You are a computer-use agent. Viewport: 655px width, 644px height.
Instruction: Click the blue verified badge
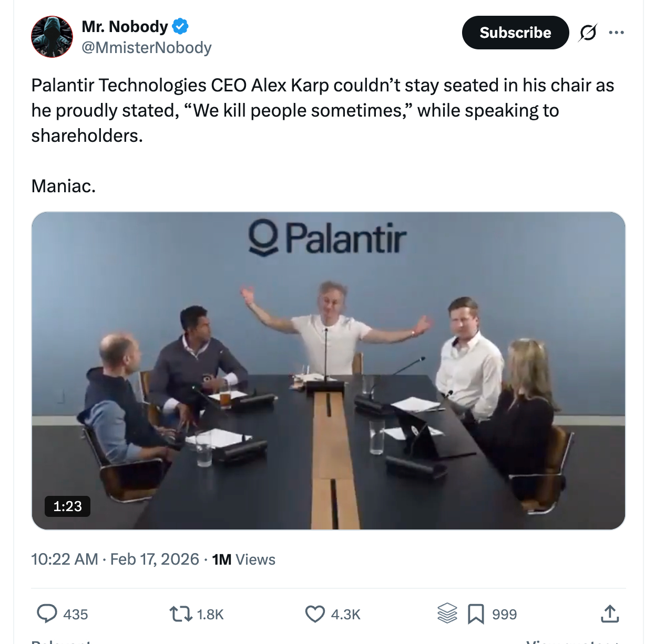(180, 26)
